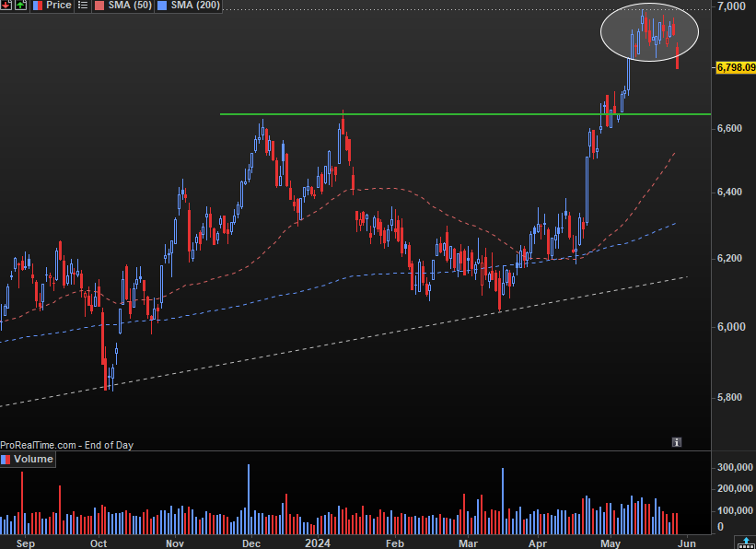Click the Feb label on time axis

[x=394, y=543]
